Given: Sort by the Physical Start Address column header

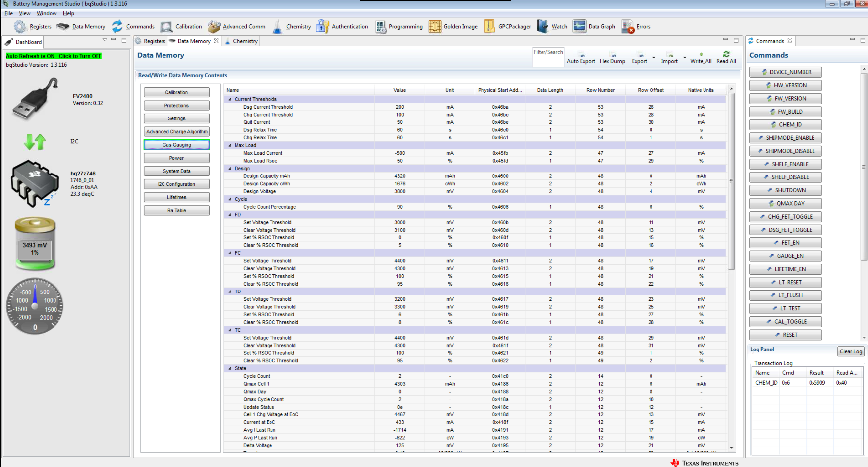Looking at the screenshot, I should [499, 90].
